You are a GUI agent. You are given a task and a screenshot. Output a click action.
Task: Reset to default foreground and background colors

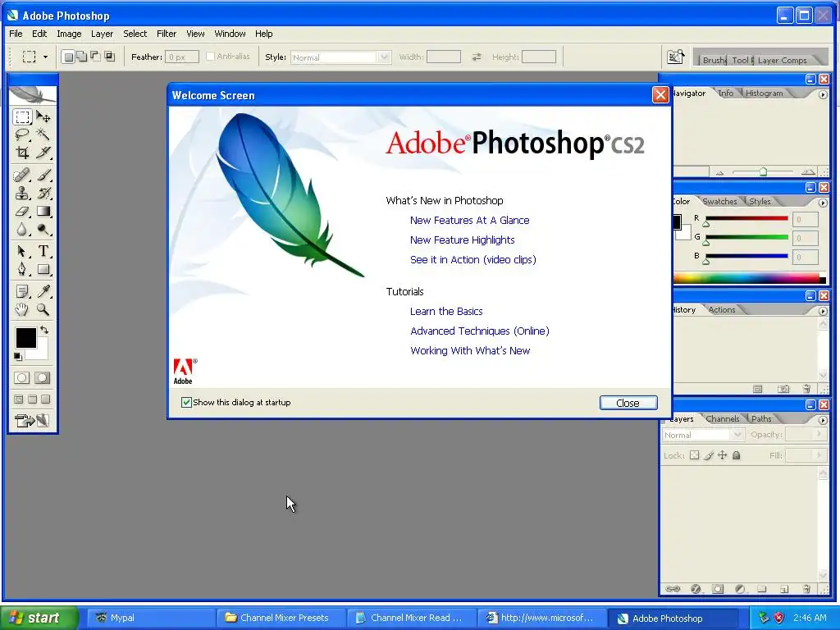pos(18,356)
